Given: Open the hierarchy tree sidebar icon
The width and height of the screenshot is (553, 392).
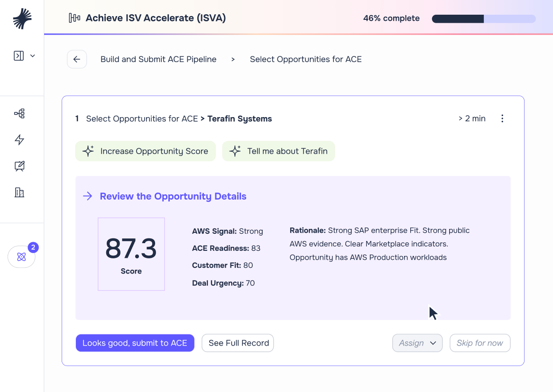Looking at the screenshot, I should (x=19, y=113).
